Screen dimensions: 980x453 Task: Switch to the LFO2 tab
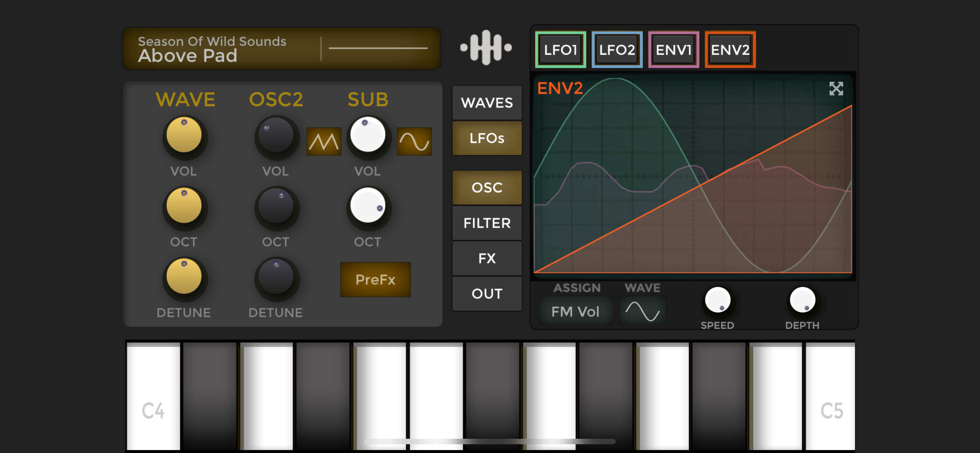coord(617,50)
